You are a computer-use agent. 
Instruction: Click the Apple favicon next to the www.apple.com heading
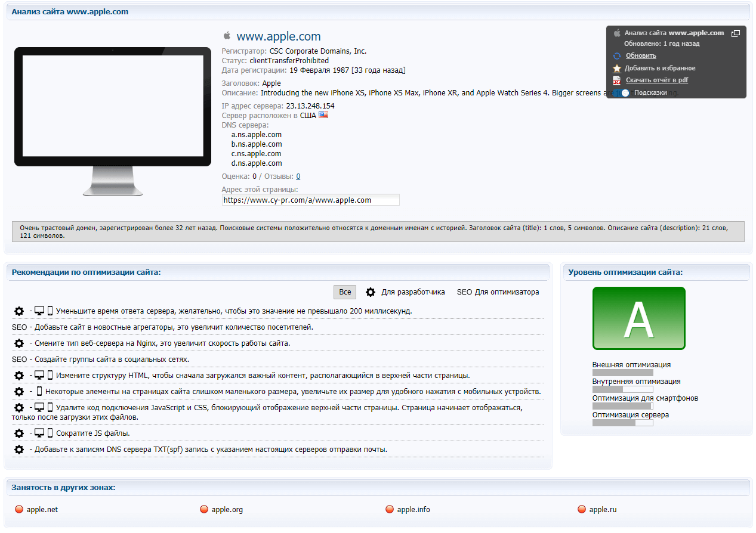pyautogui.click(x=227, y=36)
